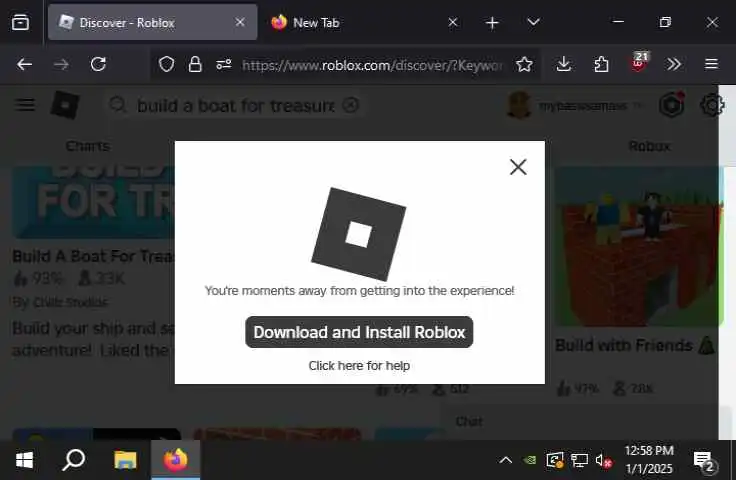Open a new browser tab
The height and width of the screenshot is (480, 736).
coord(492,23)
